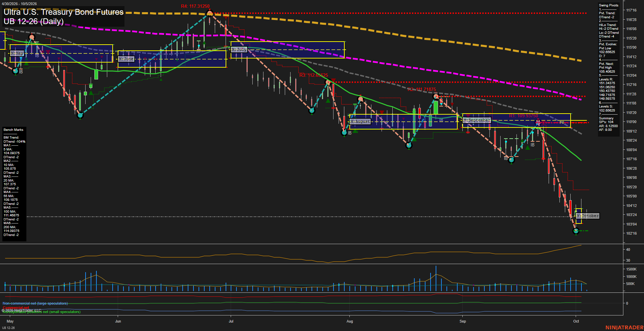
Task: Click the "117'16" price axis label
Action: (x=631, y=10)
